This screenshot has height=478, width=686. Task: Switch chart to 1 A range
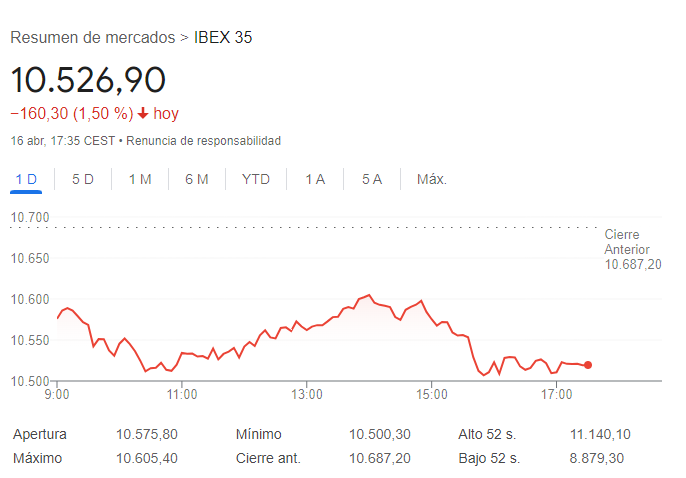point(315,179)
